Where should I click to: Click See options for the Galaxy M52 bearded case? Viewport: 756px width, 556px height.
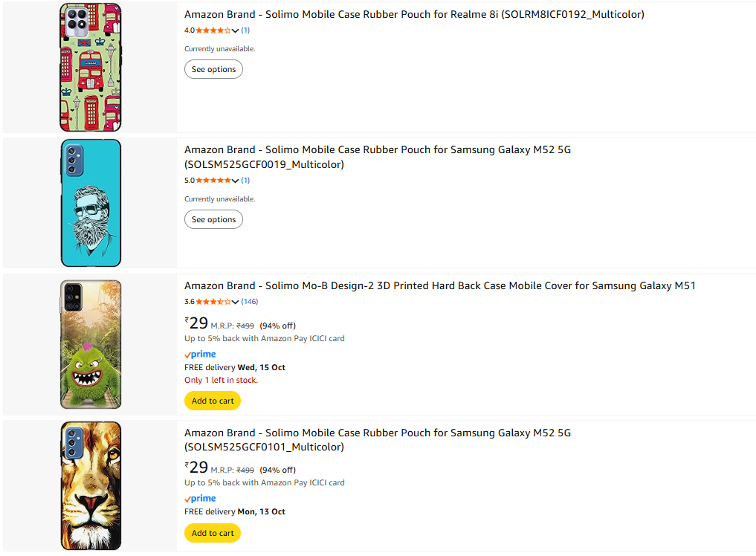213,219
